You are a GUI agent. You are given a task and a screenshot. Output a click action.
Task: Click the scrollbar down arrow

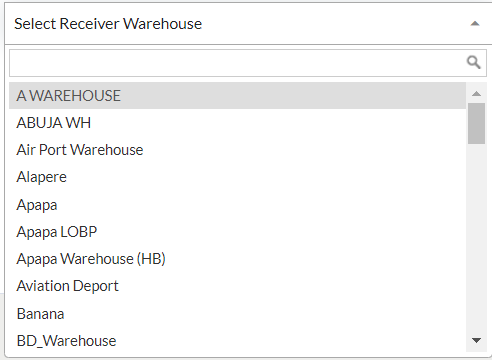pyautogui.click(x=476, y=340)
